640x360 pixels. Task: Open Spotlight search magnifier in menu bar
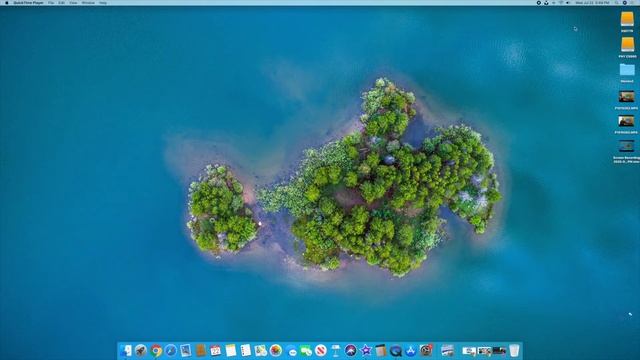pyautogui.click(x=617, y=3)
